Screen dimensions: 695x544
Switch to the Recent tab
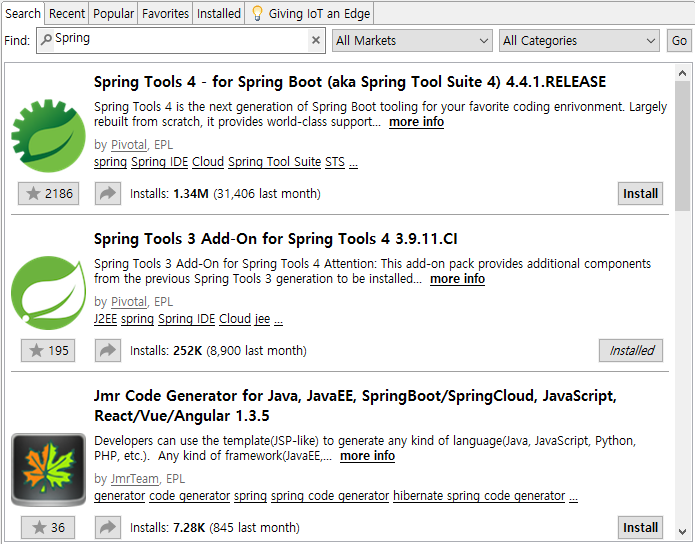[x=66, y=13]
